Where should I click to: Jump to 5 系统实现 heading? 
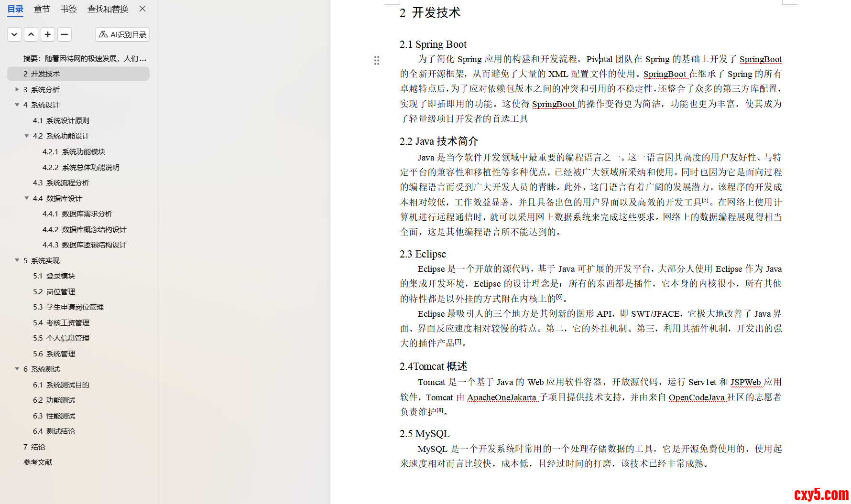[x=42, y=260]
